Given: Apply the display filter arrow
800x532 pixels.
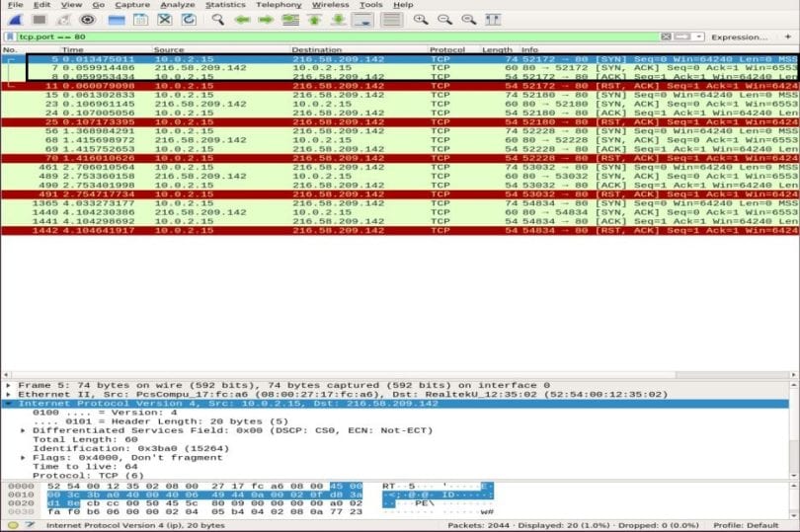Looking at the screenshot, I should (x=682, y=37).
